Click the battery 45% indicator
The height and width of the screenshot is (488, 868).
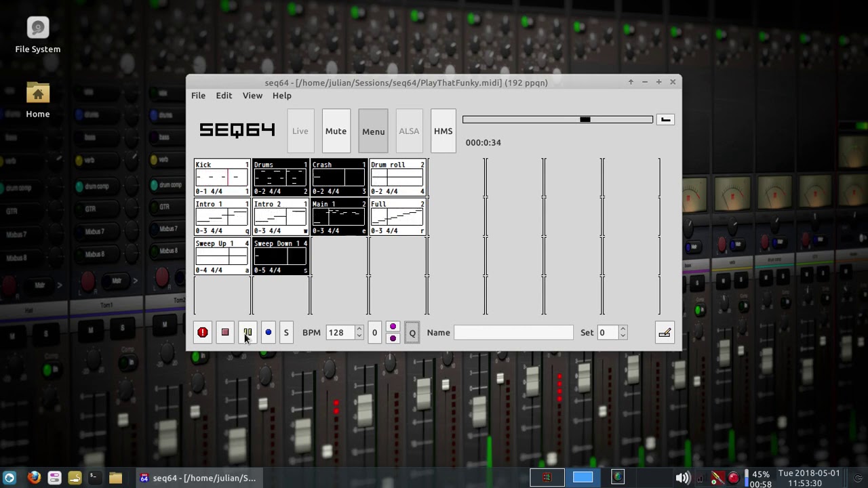[x=760, y=479]
